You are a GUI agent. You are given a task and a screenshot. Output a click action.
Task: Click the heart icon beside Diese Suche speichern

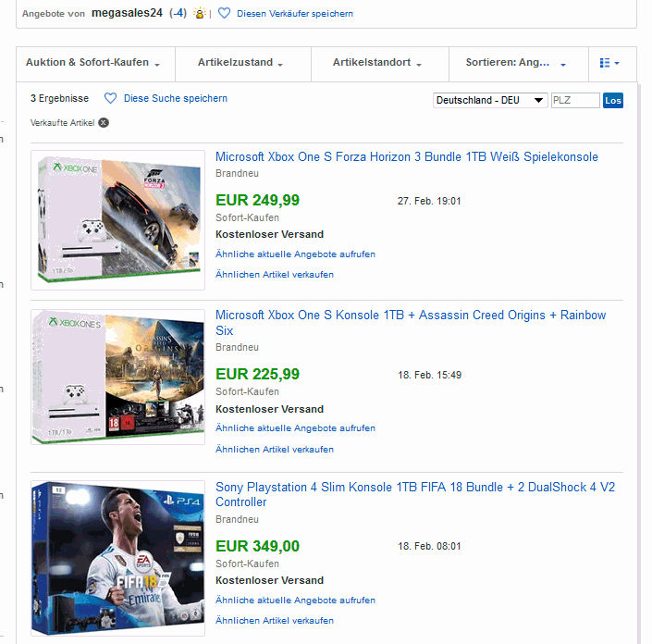tap(110, 98)
